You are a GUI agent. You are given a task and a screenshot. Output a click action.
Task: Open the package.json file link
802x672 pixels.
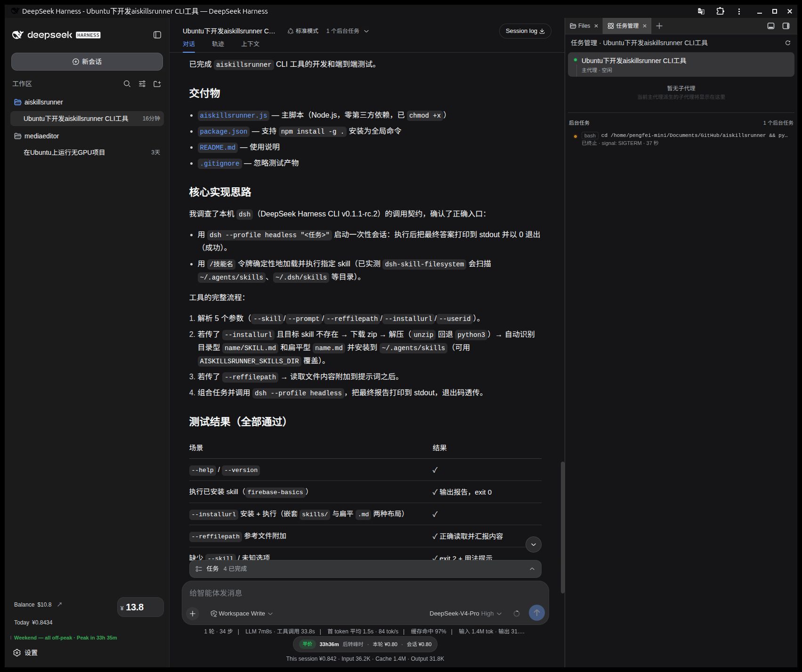click(x=223, y=131)
